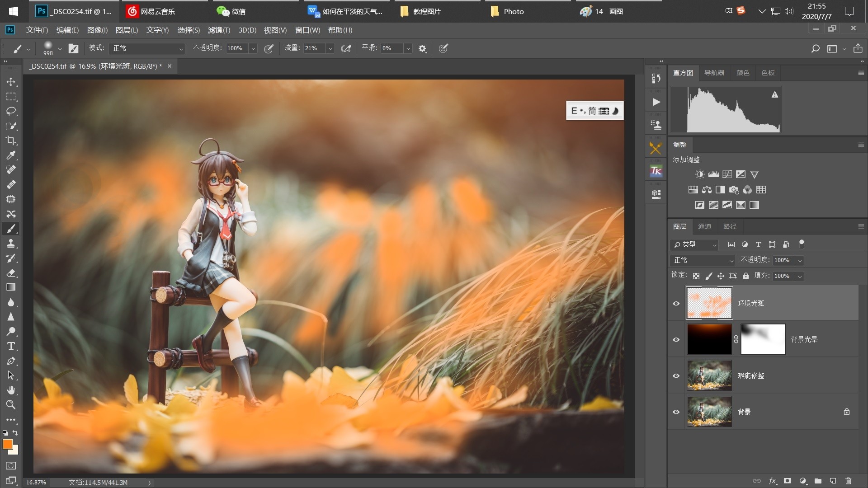Switch to the 导航器 tab

click(x=714, y=73)
